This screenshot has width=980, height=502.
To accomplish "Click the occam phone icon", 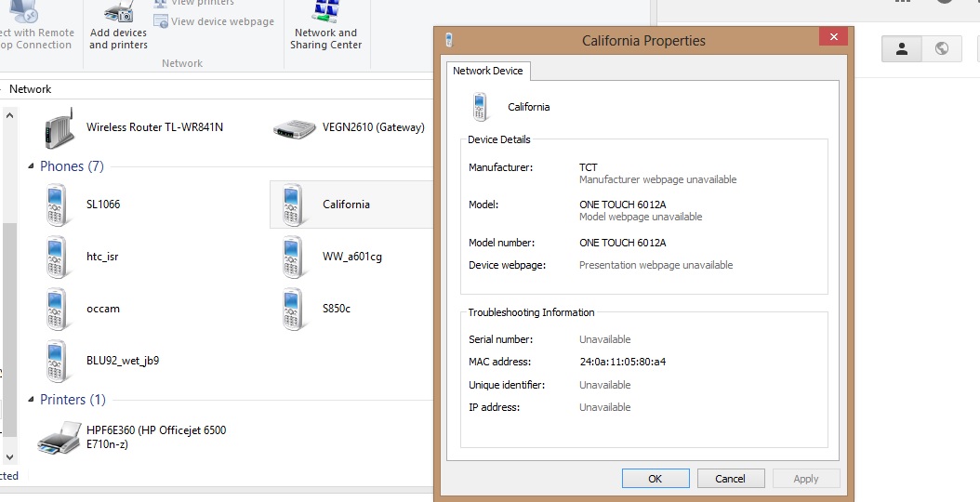I will point(59,309).
